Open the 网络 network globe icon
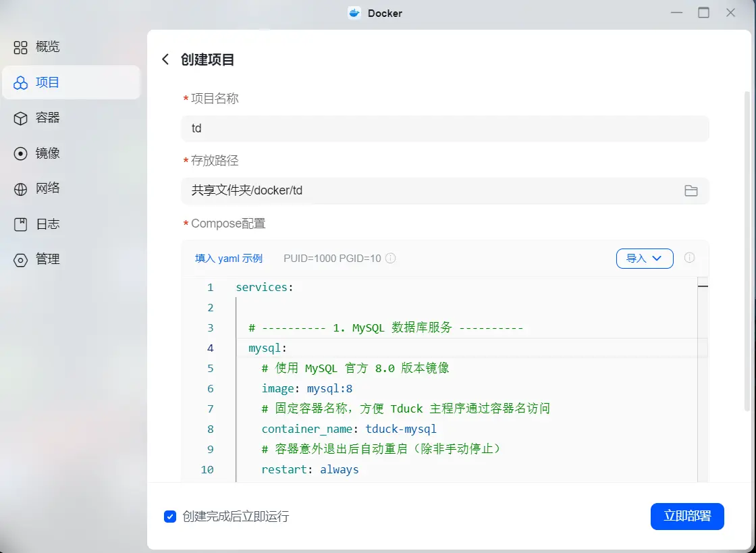 pyautogui.click(x=20, y=189)
